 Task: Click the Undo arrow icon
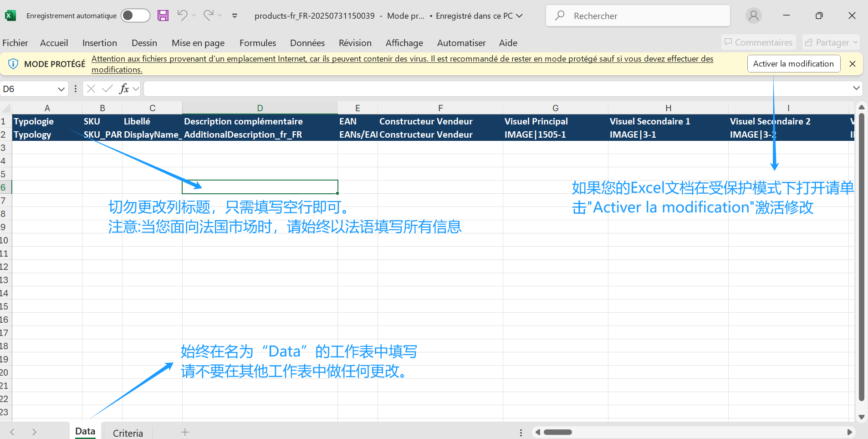coord(182,15)
